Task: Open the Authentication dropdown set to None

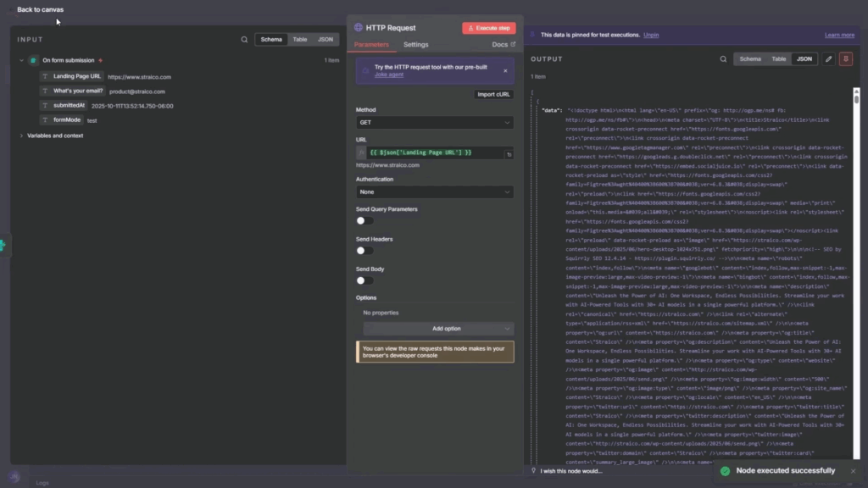Action: point(434,192)
